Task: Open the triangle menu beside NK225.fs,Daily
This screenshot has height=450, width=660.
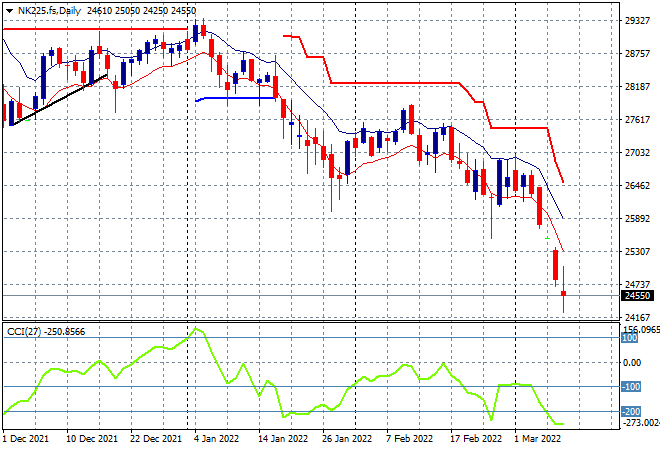Action: pyautogui.click(x=9, y=11)
